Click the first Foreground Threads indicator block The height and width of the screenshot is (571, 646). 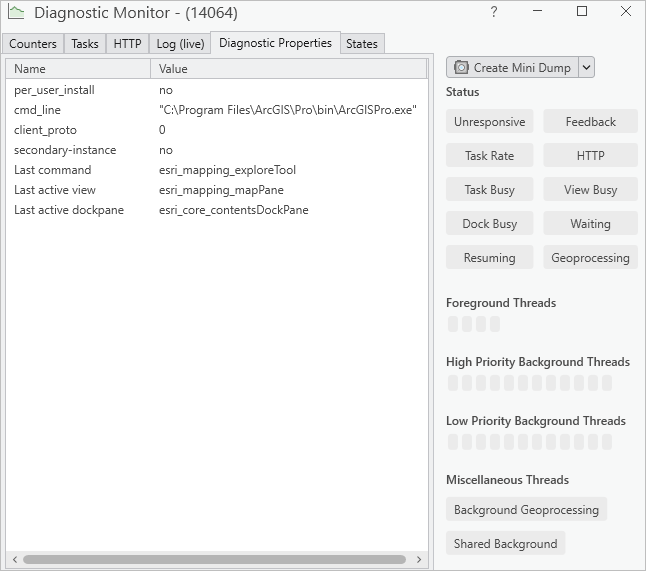click(x=453, y=324)
